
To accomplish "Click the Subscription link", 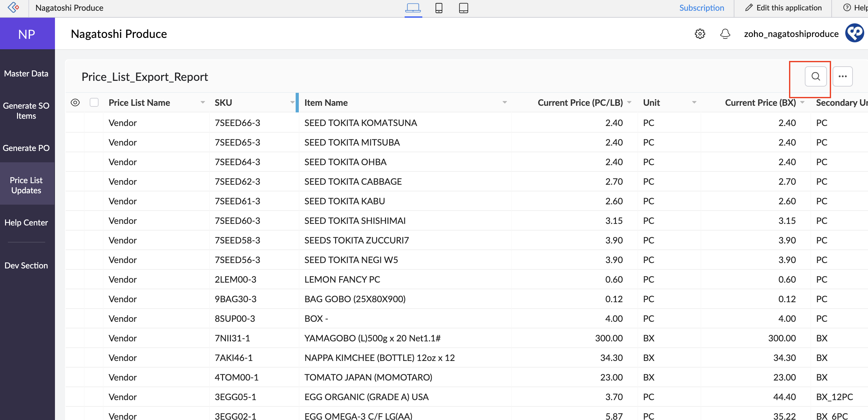I will (701, 8).
